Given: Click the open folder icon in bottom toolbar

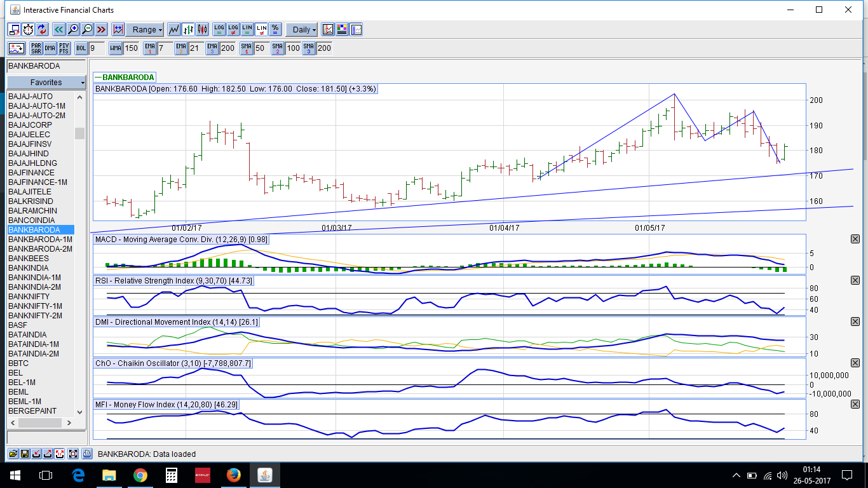Looking at the screenshot, I should tap(13, 454).
